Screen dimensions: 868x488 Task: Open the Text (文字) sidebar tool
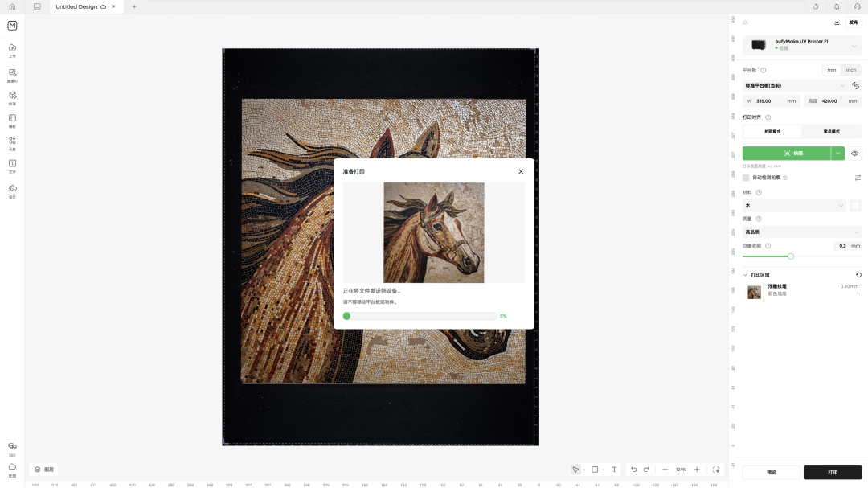coord(12,166)
